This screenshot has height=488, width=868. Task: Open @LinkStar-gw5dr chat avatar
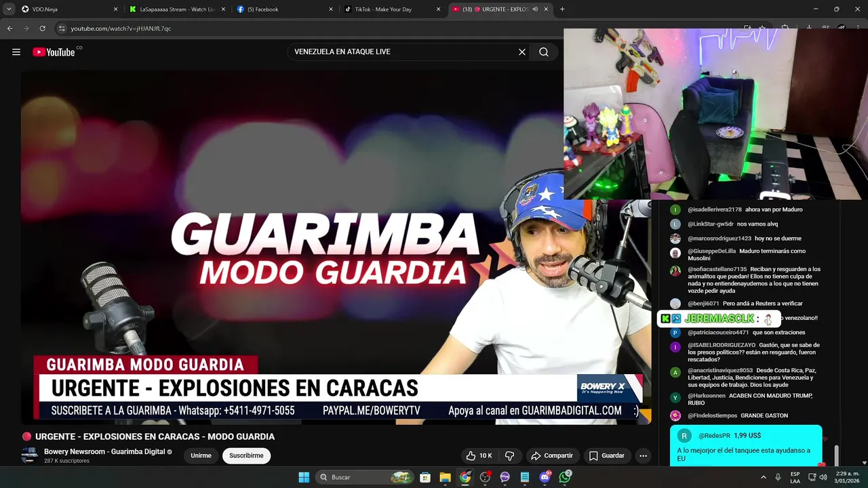click(x=675, y=224)
